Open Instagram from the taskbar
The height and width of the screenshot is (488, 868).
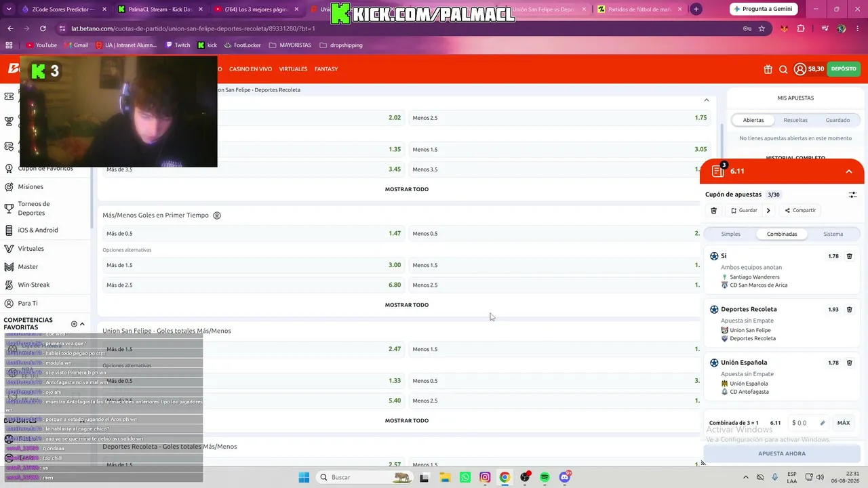pyautogui.click(x=485, y=477)
